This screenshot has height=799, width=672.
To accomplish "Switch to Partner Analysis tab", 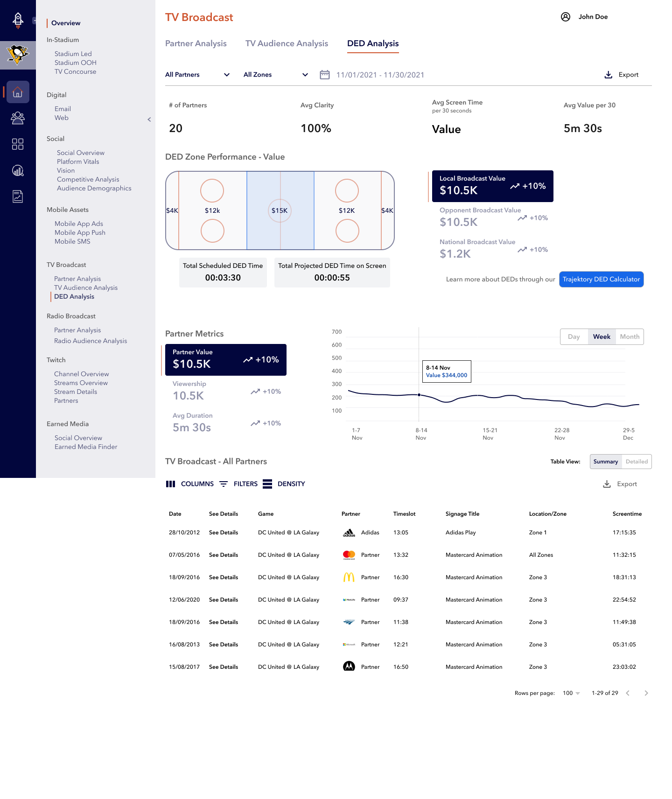I will [196, 43].
